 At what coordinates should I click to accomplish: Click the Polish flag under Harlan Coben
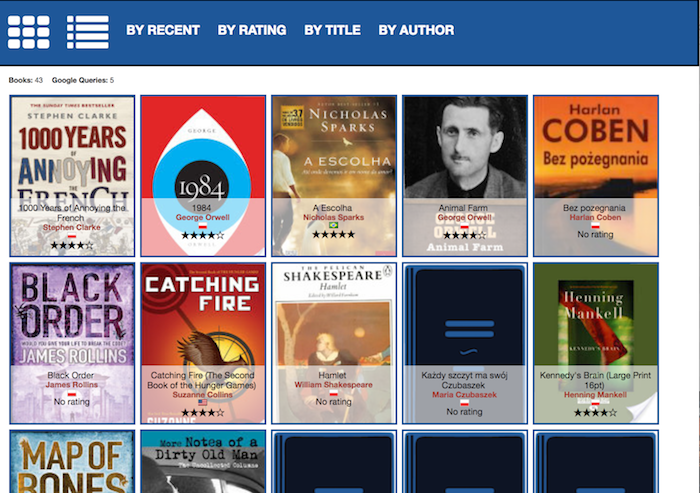point(595,226)
